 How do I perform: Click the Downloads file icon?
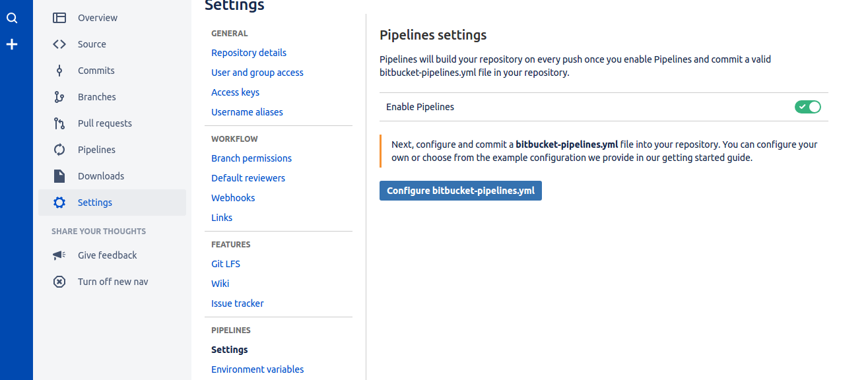click(x=59, y=176)
